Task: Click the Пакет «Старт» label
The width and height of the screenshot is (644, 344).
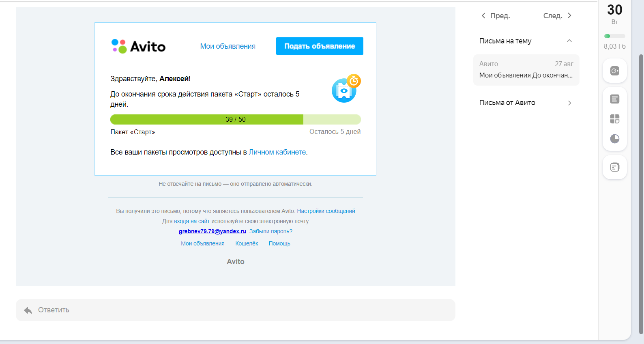Action: [x=133, y=132]
